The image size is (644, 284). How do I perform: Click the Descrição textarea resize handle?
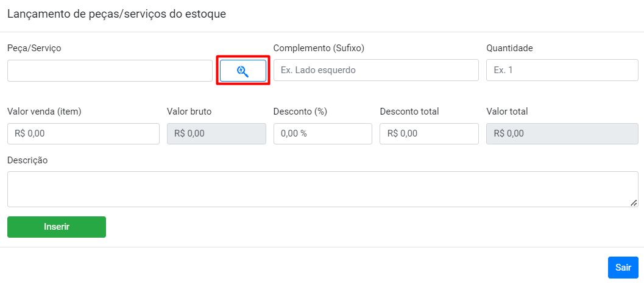coord(634,203)
